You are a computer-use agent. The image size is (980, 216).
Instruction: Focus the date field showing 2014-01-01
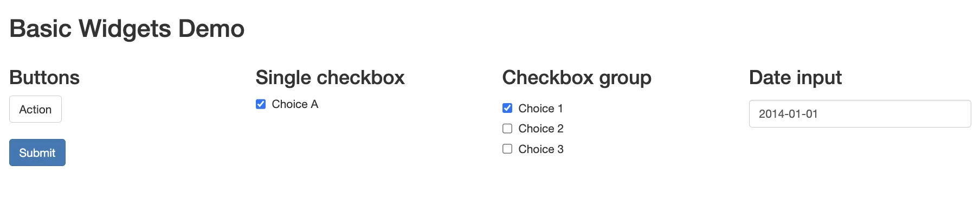(860, 113)
